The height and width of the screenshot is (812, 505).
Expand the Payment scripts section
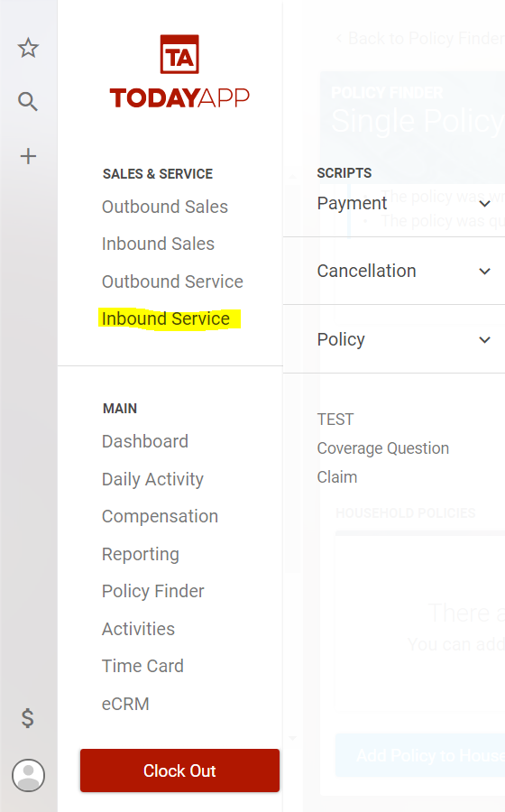click(404, 203)
